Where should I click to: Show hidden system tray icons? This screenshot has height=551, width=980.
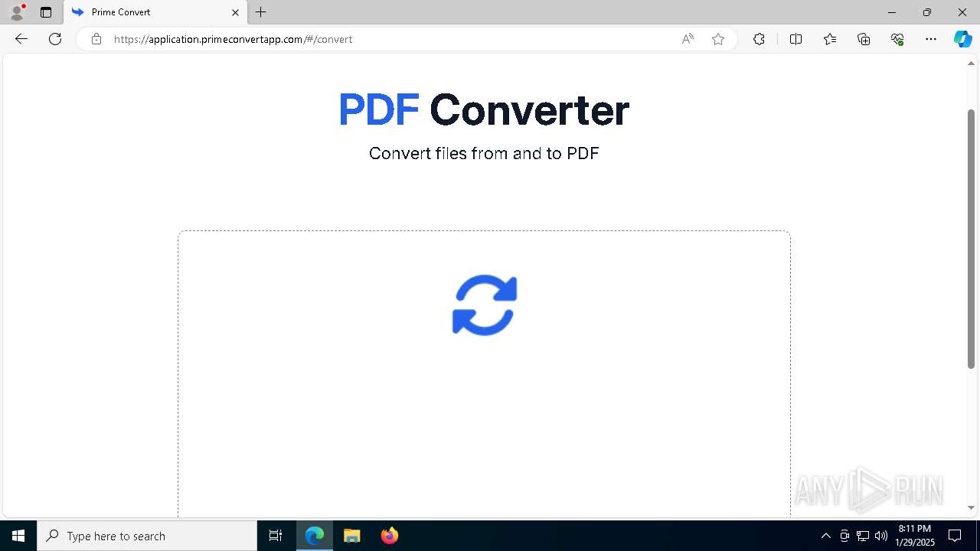tap(825, 536)
